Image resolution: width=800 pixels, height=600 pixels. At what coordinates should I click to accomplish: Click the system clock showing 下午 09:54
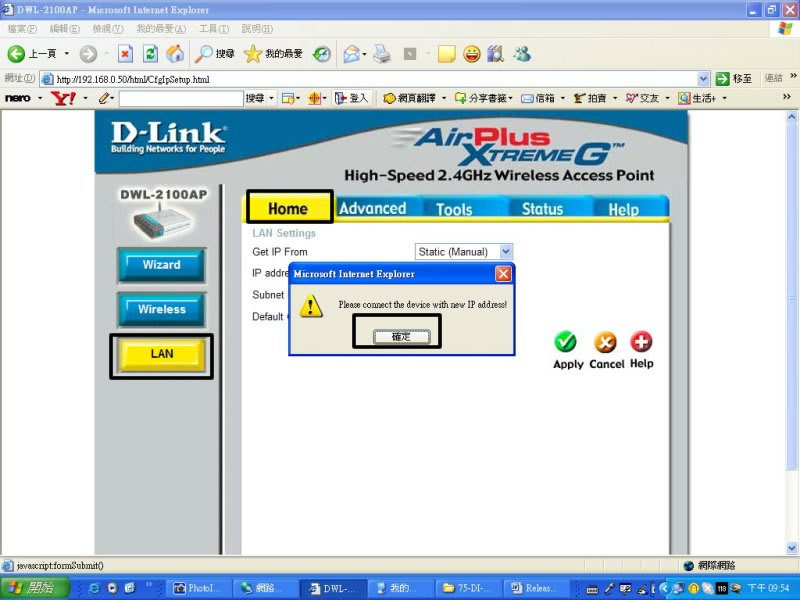[x=767, y=588]
